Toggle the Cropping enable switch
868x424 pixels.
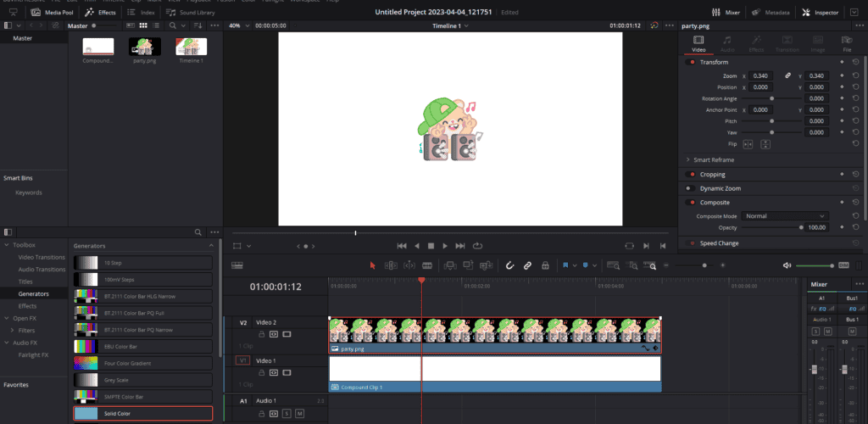690,175
